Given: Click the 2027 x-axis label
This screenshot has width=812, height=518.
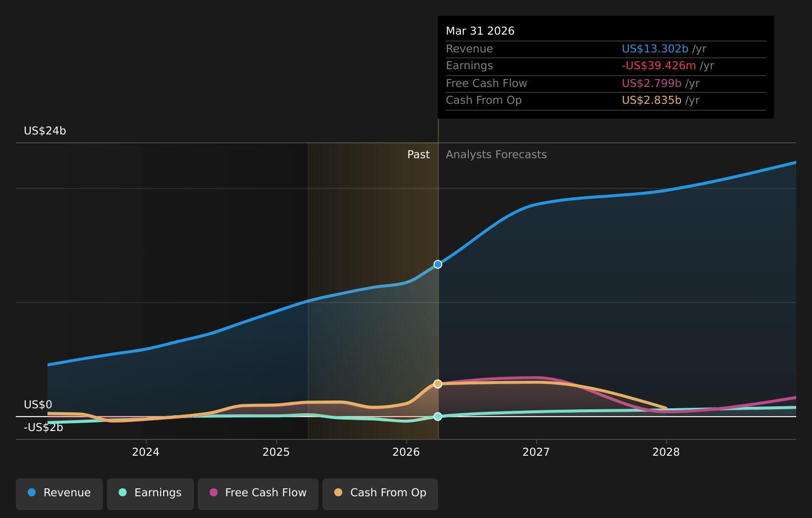Looking at the screenshot, I should 536,452.
